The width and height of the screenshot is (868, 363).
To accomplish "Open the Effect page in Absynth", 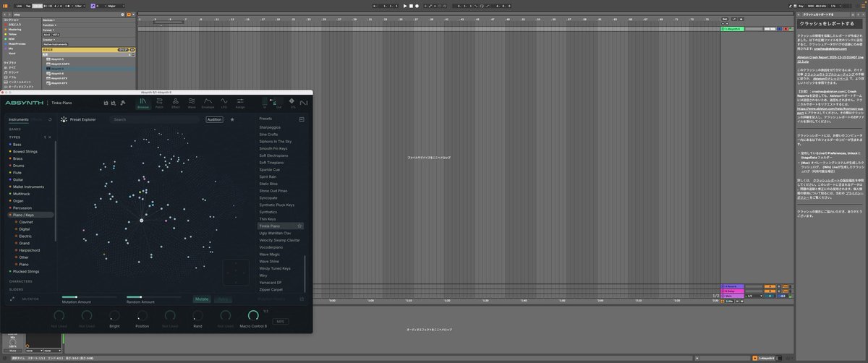I will click(x=176, y=104).
